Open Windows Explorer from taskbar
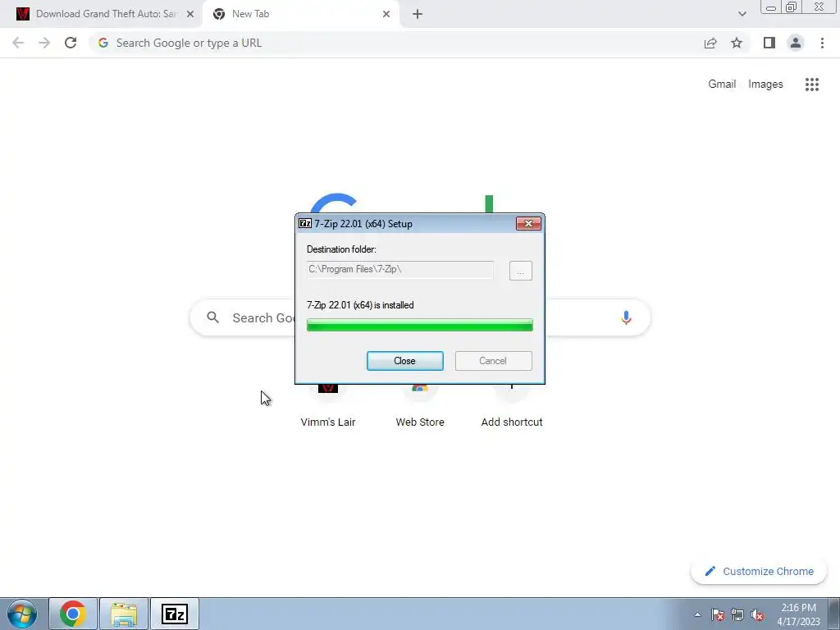This screenshot has width=840, height=630. click(x=124, y=614)
